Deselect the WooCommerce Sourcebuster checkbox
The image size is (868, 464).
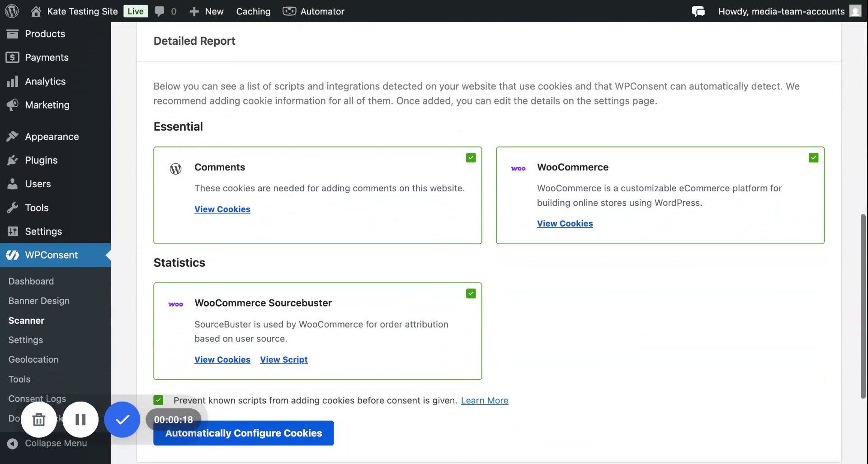(x=471, y=294)
